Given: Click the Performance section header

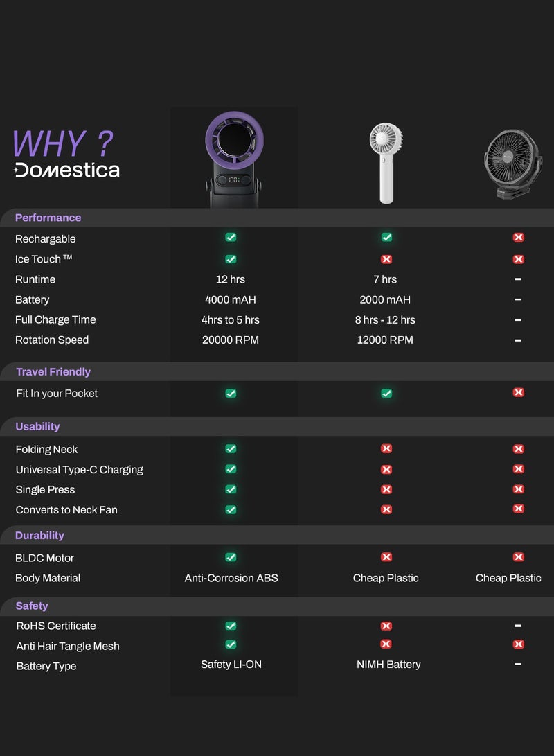Looking at the screenshot, I should pyautogui.click(x=48, y=218).
